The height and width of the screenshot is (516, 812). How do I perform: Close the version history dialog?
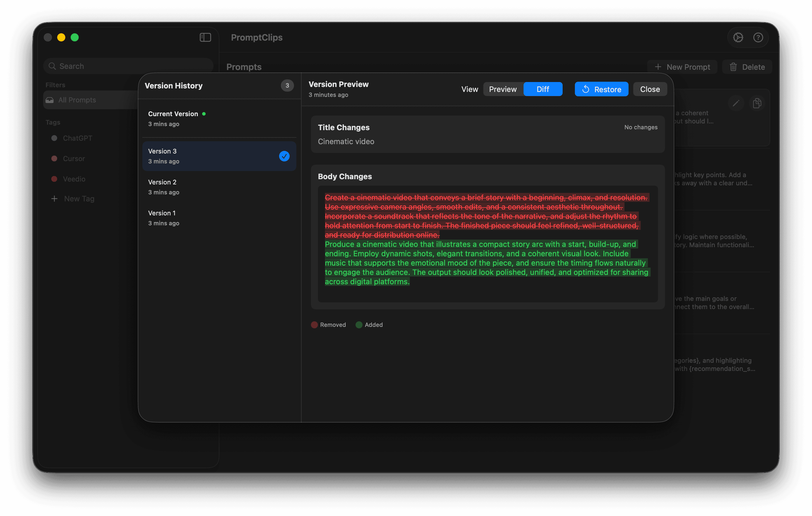coord(650,89)
